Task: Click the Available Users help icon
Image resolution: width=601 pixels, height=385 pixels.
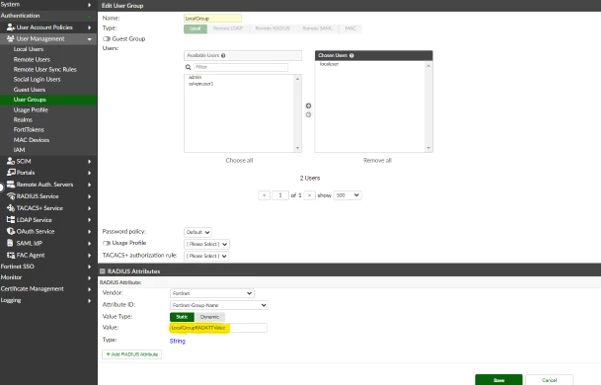Action: pos(223,55)
